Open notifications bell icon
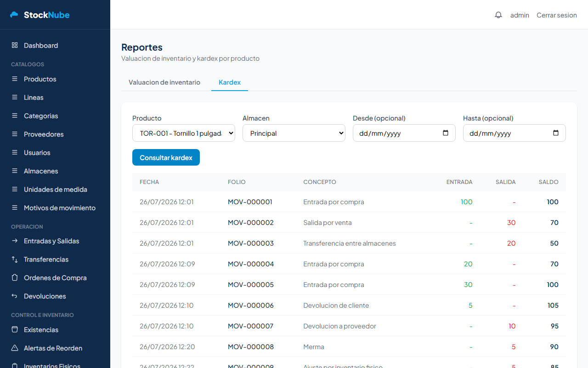 pos(498,15)
